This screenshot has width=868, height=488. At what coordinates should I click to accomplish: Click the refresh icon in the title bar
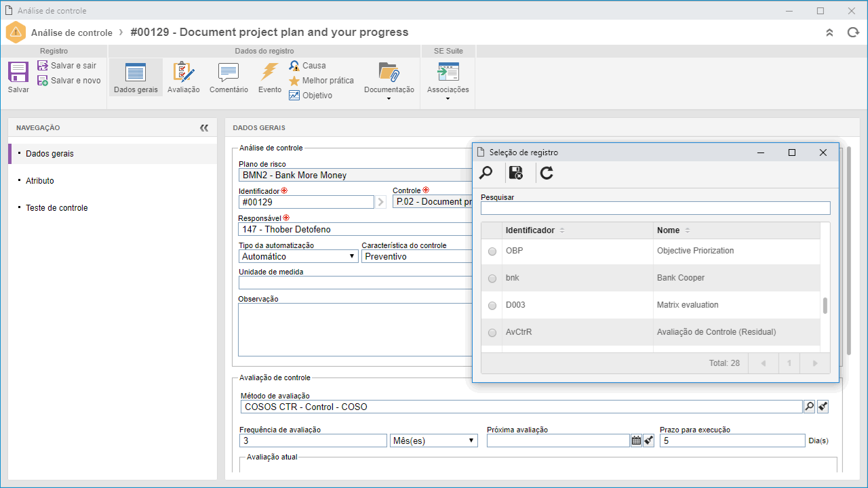point(853,33)
